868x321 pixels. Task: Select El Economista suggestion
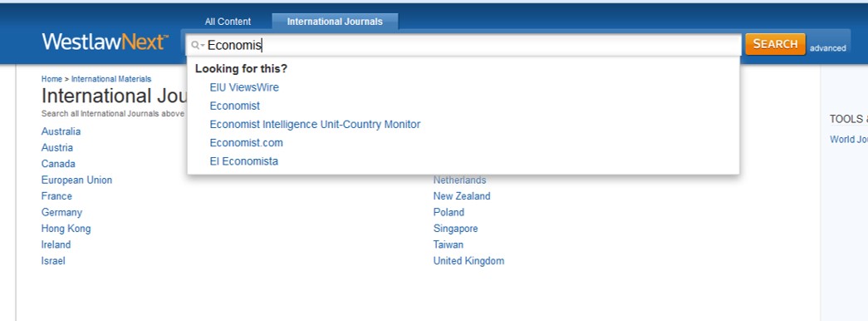[x=243, y=161]
